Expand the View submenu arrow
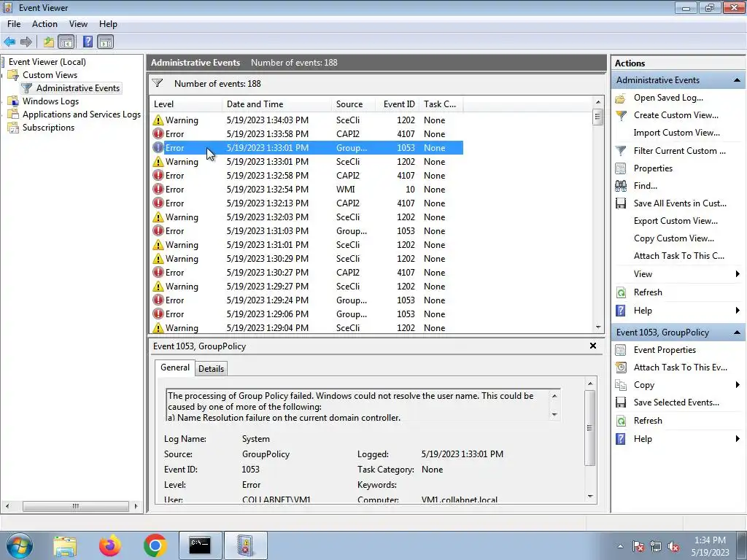Screen dimensions: 747x560 click(738, 274)
